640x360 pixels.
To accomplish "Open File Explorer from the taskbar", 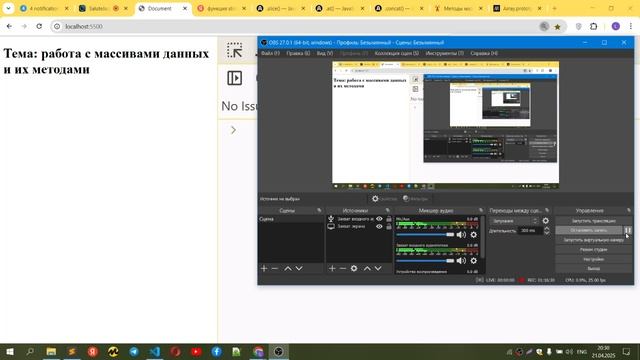I will [x=51, y=351].
